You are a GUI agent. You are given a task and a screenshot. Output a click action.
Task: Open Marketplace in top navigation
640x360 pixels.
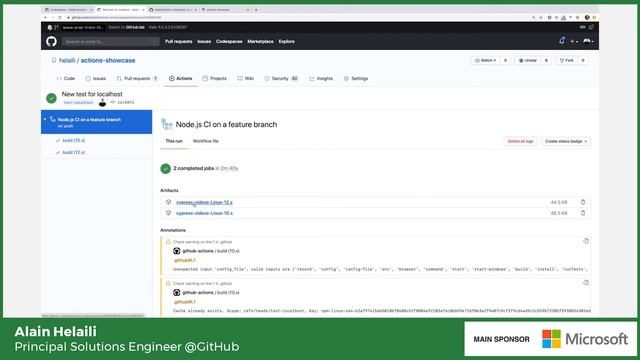[x=260, y=41]
